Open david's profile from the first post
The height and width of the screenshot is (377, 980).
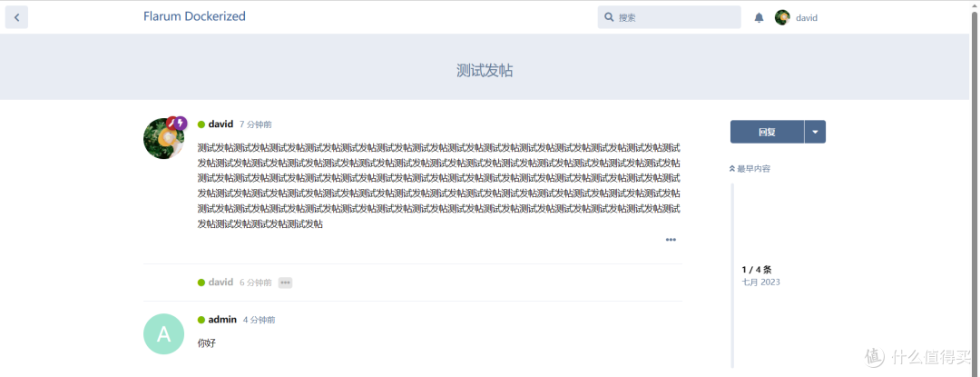click(x=220, y=124)
